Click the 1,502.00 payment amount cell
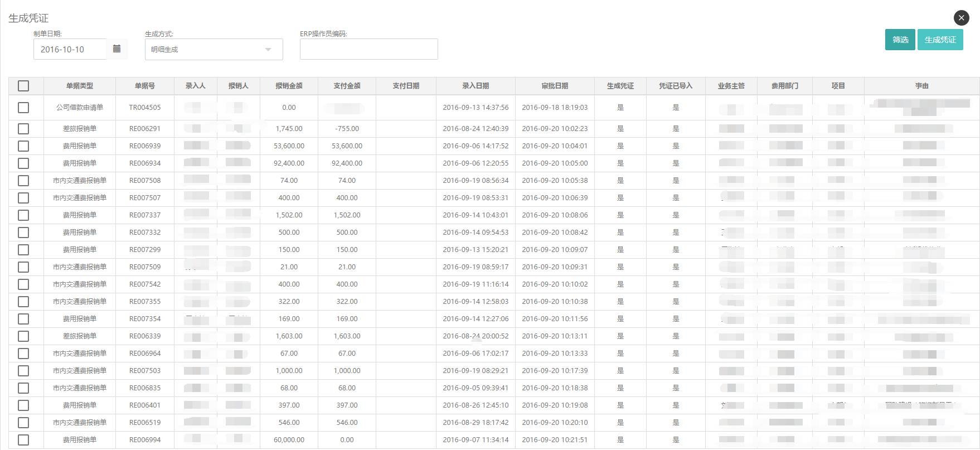The height and width of the screenshot is (450, 980). tap(347, 215)
